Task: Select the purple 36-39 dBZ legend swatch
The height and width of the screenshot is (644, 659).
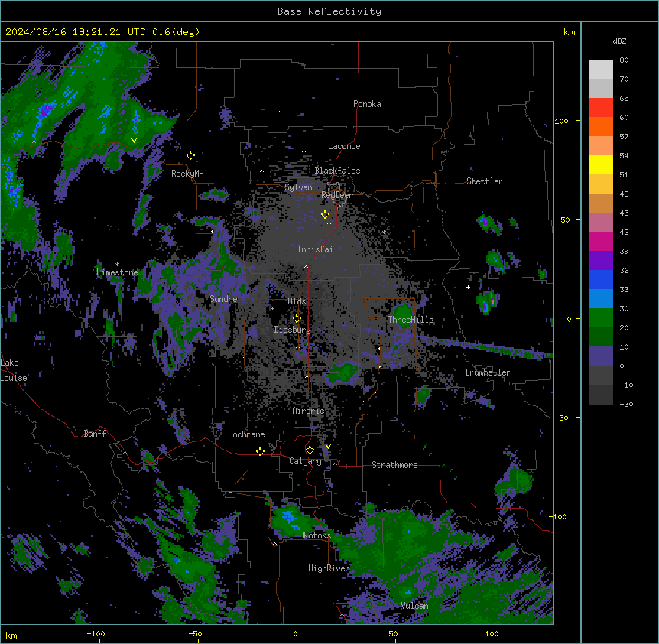Action: pos(601,261)
